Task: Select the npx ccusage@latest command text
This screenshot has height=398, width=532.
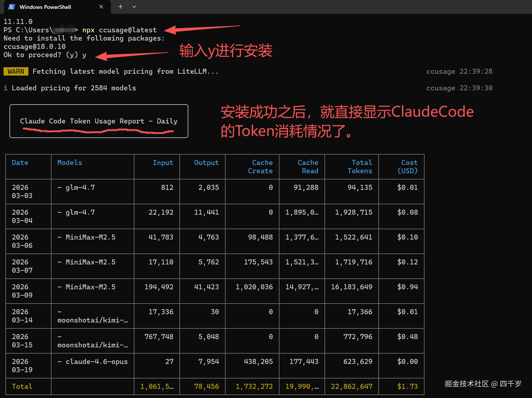Action: point(120,30)
